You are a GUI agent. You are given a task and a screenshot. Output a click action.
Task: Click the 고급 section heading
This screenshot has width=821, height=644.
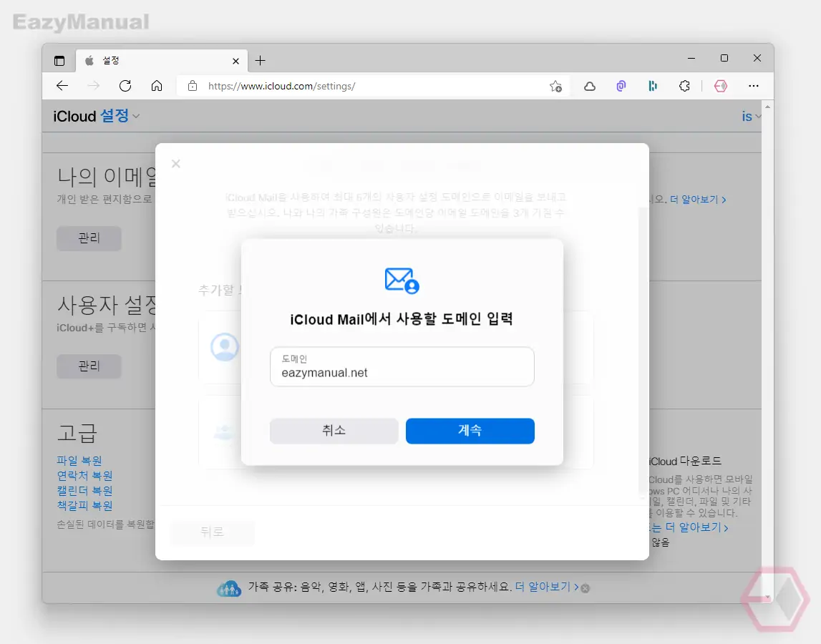click(x=77, y=433)
